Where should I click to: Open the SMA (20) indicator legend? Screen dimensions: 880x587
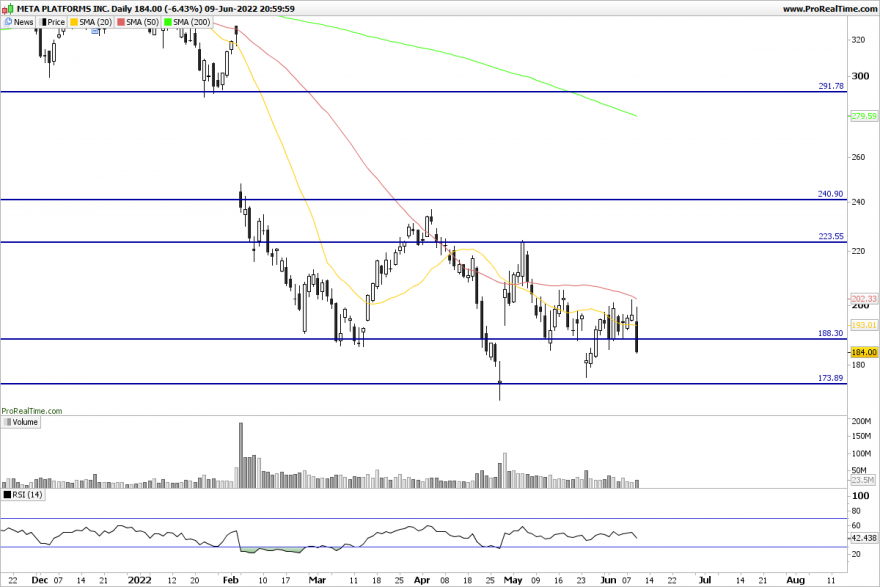pos(91,22)
